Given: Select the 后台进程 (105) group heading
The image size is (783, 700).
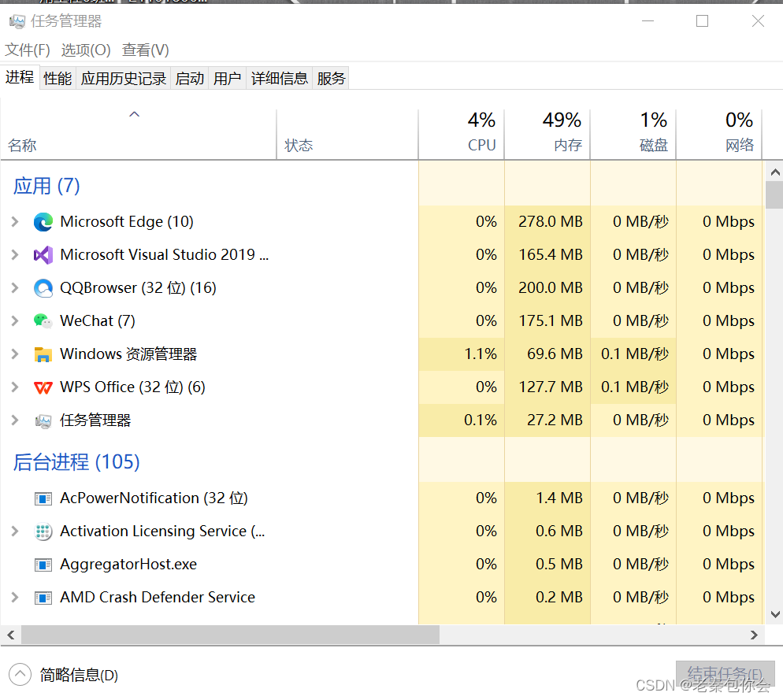Looking at the screenshot, I should 76,462.
